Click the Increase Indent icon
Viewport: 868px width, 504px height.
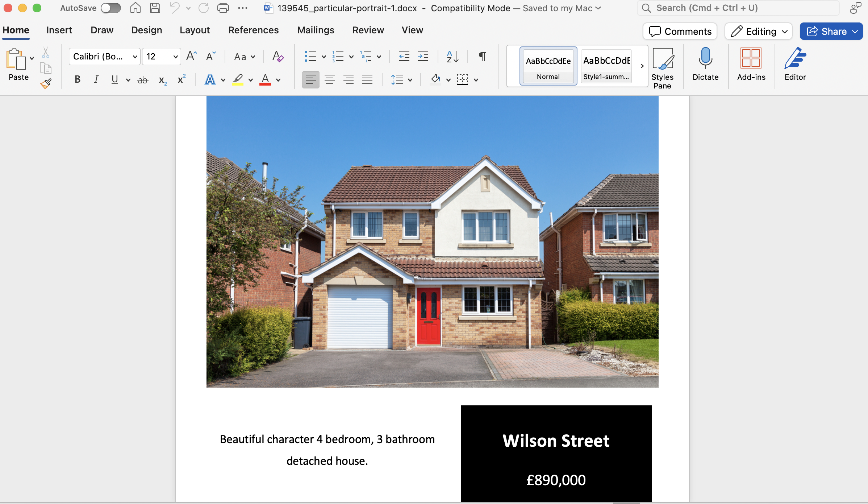pos(423,57)
